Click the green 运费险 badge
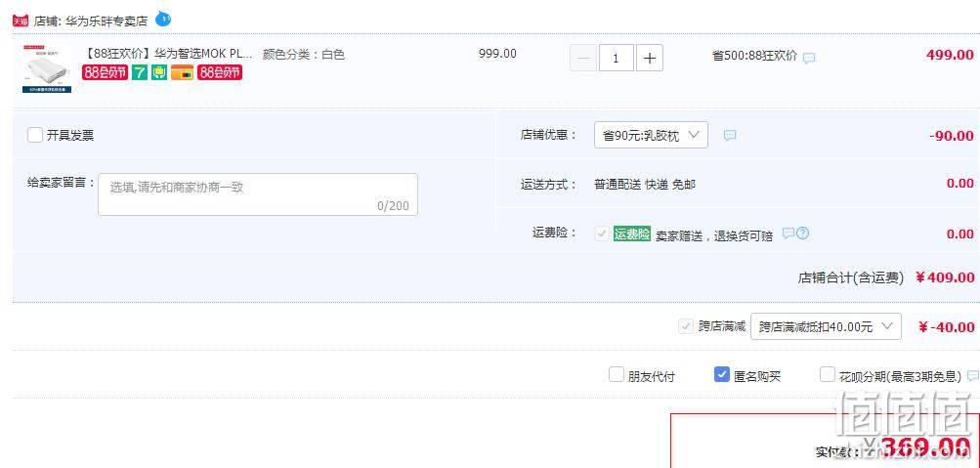The image size is (980, 468). (632, 234)
